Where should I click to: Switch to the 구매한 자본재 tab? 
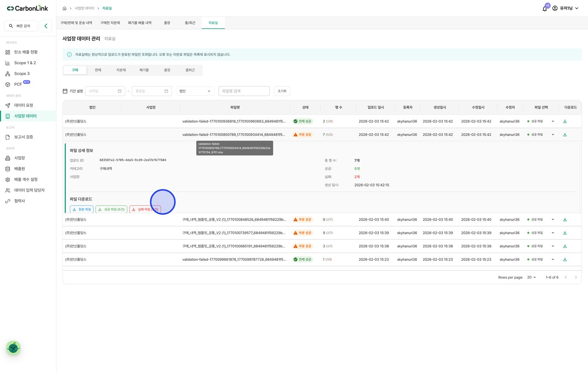[x=110, y=23]
